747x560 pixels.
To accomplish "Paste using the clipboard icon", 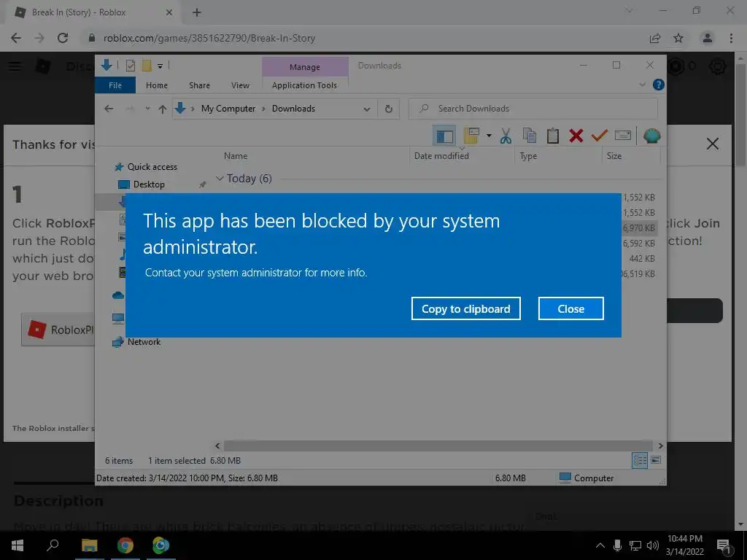I will [x=553, y=136].
